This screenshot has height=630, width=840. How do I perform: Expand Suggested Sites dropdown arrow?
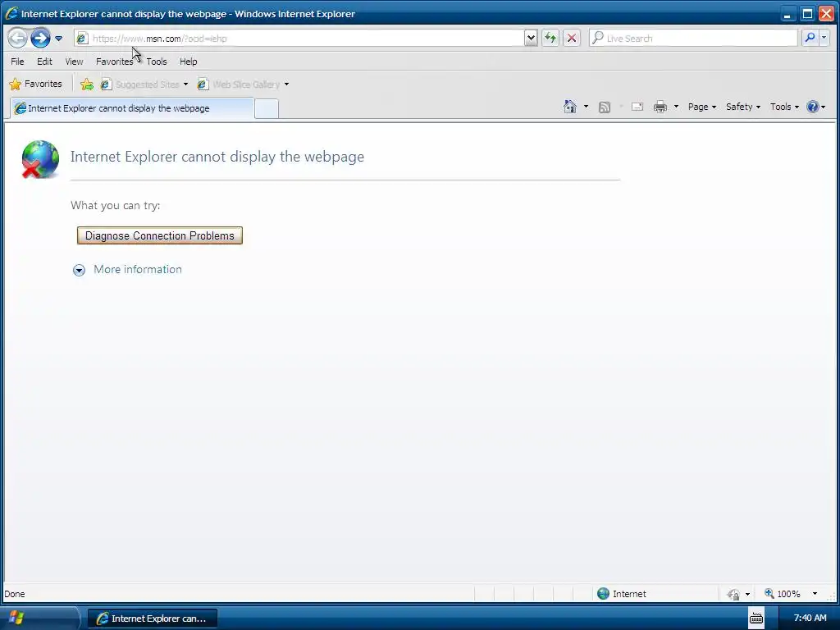pyautogui.click(x=185, y=84)
